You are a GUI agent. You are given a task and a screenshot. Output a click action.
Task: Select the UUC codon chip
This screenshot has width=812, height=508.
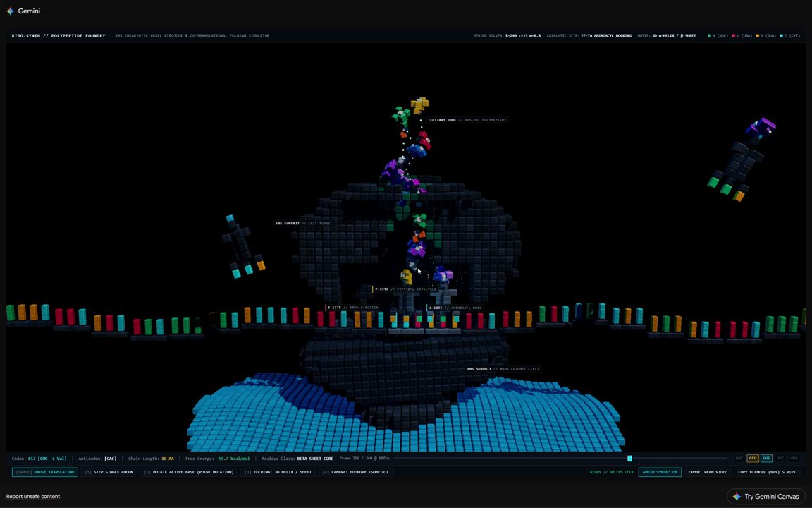point(780,458)
